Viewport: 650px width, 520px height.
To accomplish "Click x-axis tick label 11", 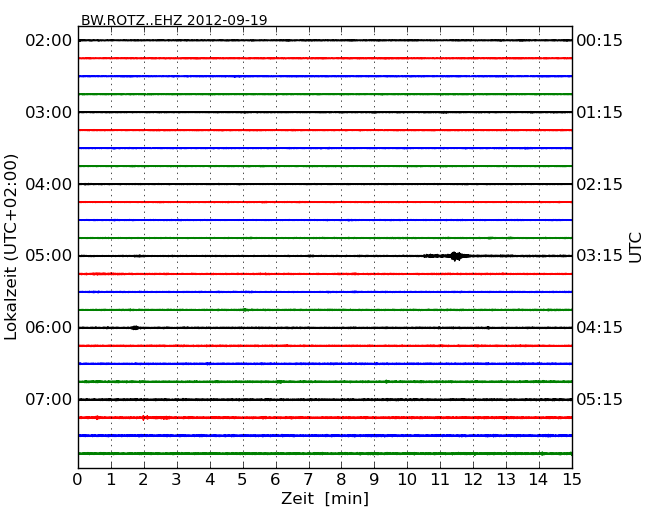I will pyautogui.click(x=440, y=480).
